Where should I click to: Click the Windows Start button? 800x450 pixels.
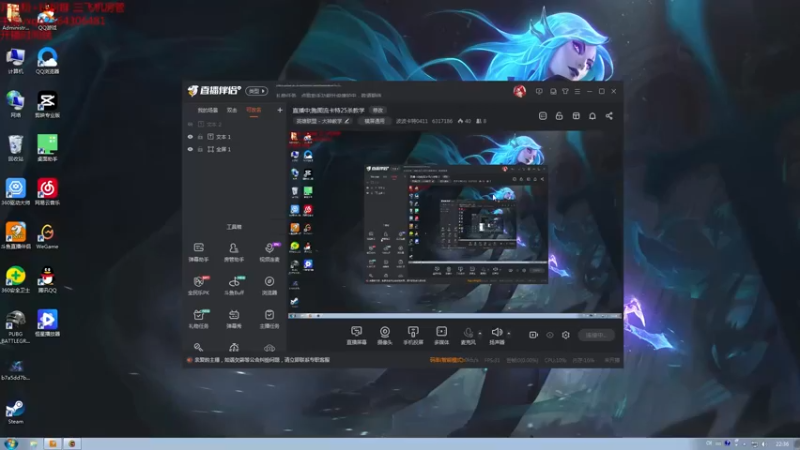[x=11, y=443]
